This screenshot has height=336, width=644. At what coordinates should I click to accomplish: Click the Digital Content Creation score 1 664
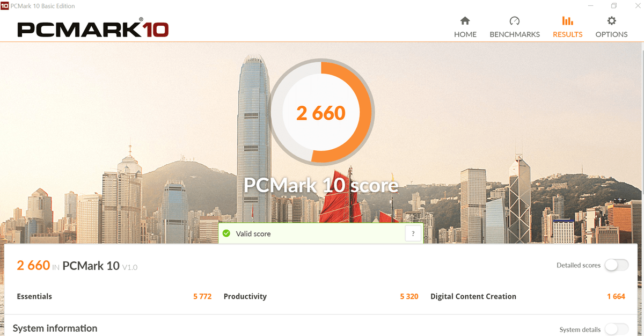(616, 296)
